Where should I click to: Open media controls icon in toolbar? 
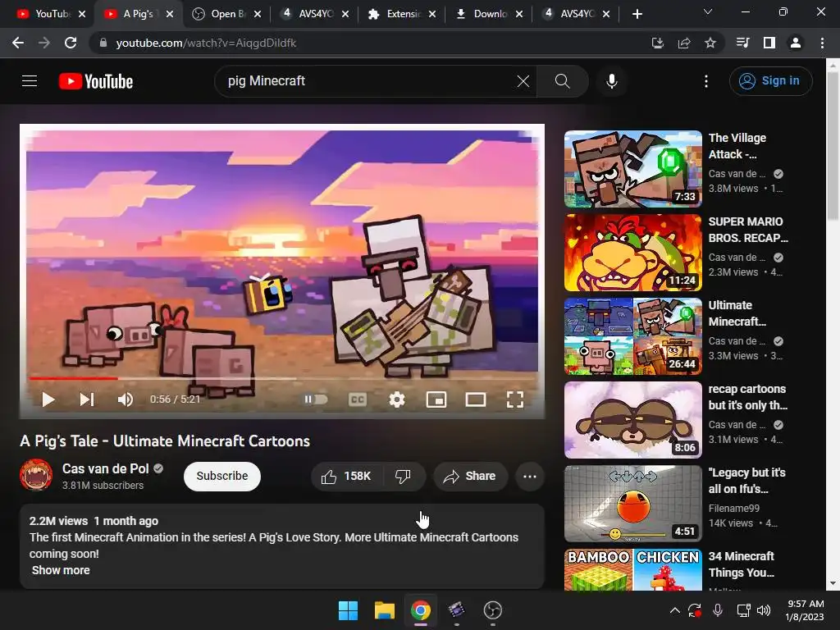pos(742,43)
